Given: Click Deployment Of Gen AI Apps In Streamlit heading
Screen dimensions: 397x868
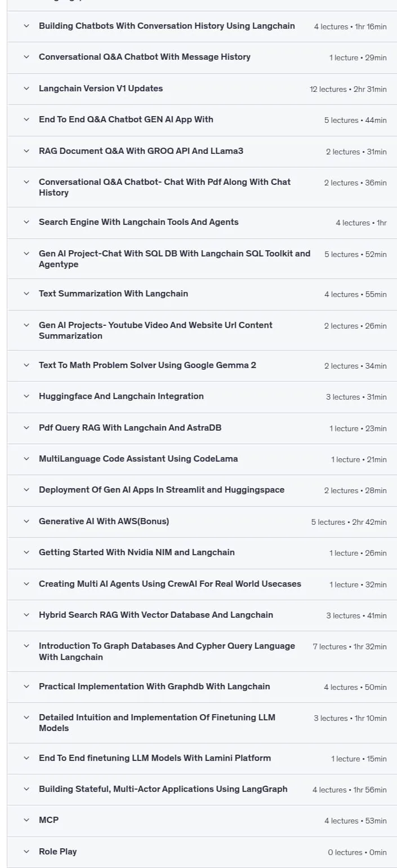Looking at the screenshot, I should tap(162, 490).
